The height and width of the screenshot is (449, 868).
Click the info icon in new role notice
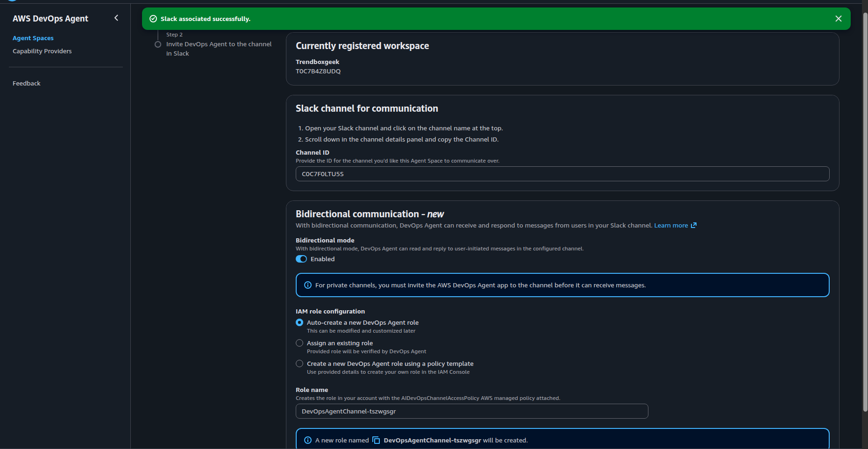point(308,440)
